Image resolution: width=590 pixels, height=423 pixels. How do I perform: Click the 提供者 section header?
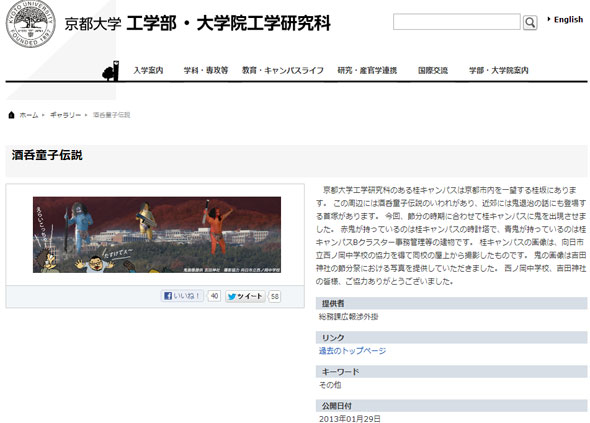click(x=452, y=303)
